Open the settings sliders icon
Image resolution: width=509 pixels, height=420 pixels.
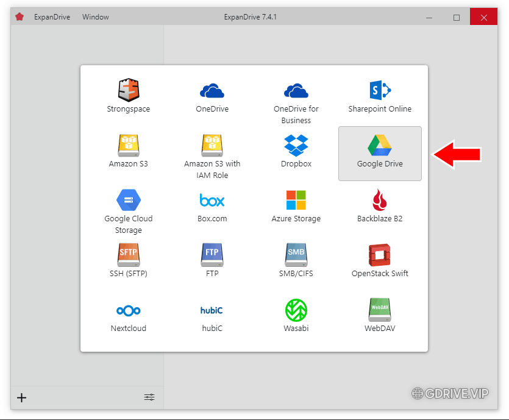[149, 397]
